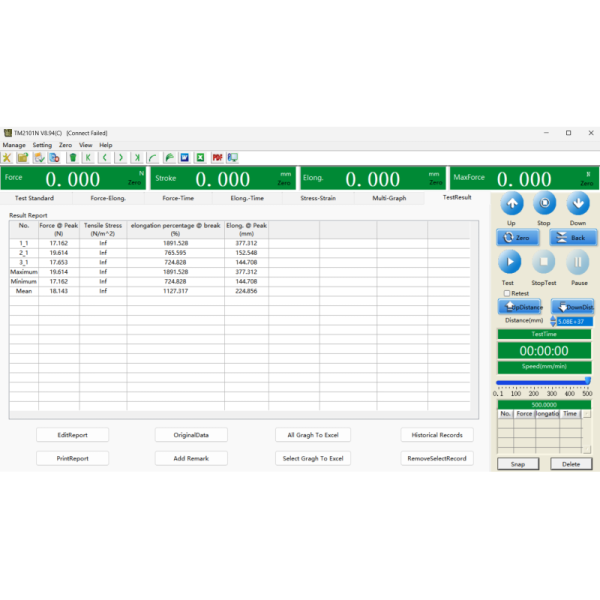This screenshot has width=600, height=600.
Task: Decrease Distance value with down stepper arrow
Action: (553, 324)
